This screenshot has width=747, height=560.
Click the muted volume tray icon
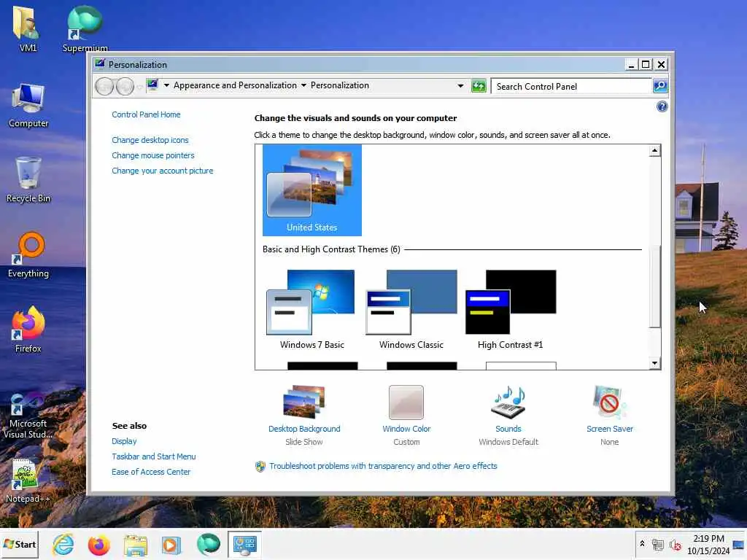tap(675, 545)
